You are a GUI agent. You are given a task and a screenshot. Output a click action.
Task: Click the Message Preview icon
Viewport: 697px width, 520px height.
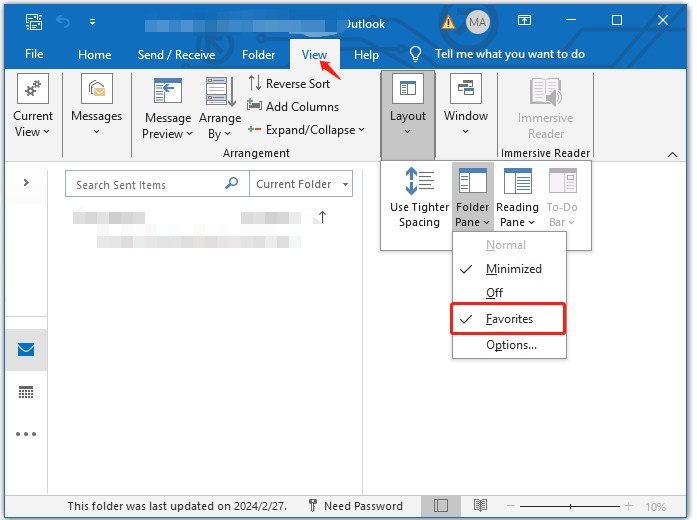pos(168,91)
